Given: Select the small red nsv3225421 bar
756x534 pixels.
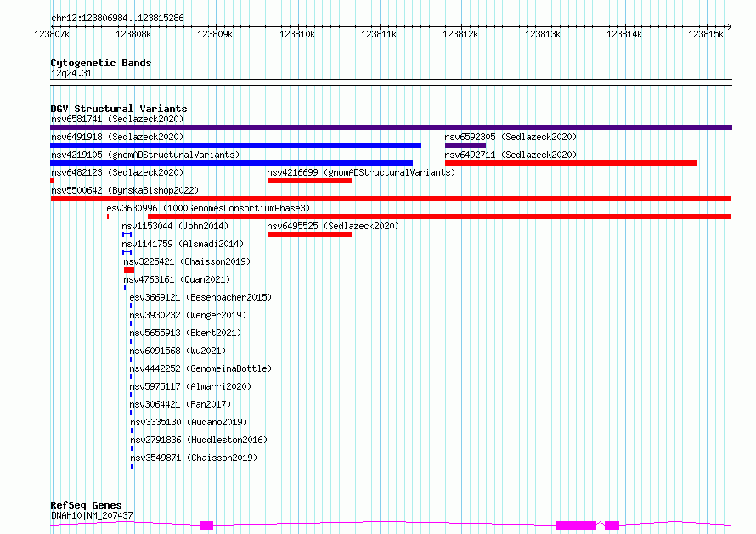Looking at the screenshot, I should [129, 270].
